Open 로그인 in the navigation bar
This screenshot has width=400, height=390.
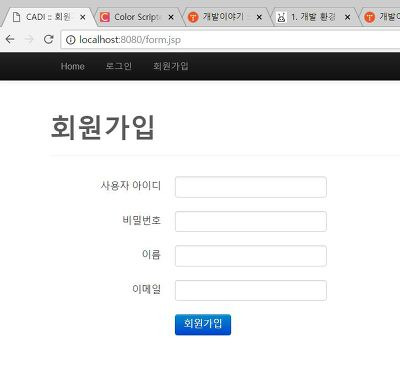(x=119, y=66)
